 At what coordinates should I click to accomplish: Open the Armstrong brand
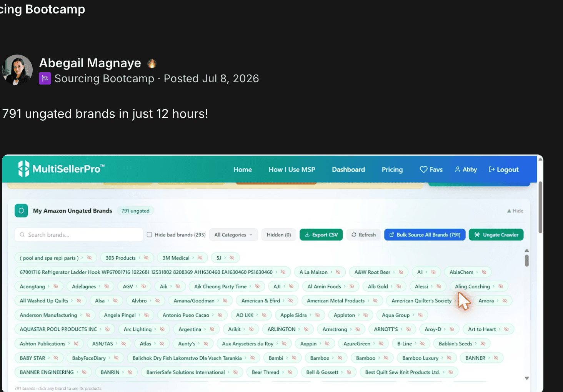tap(335, 329)
